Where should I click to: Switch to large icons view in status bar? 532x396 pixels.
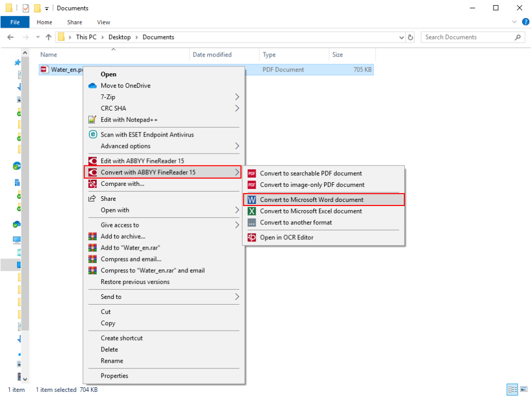[524, 389]
